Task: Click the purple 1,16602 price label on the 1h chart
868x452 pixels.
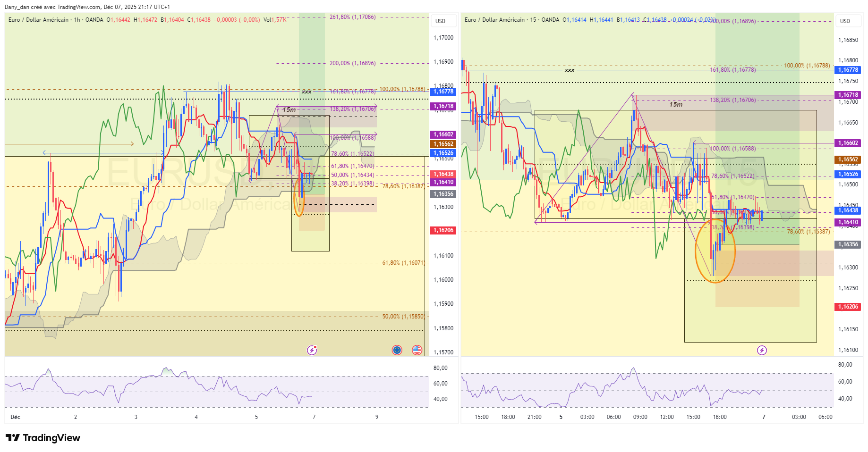Action: [443, 135]
